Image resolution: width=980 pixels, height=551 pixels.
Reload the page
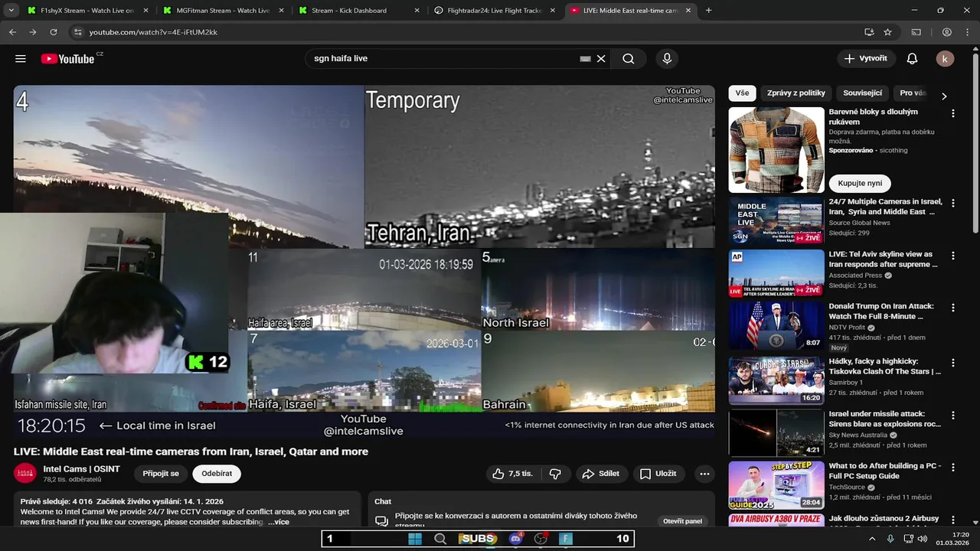(54, 32)
